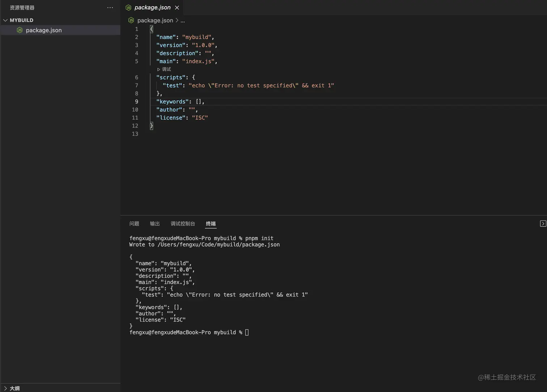
Task: Click the package.json breadcrumb
Action: point(155,20)
